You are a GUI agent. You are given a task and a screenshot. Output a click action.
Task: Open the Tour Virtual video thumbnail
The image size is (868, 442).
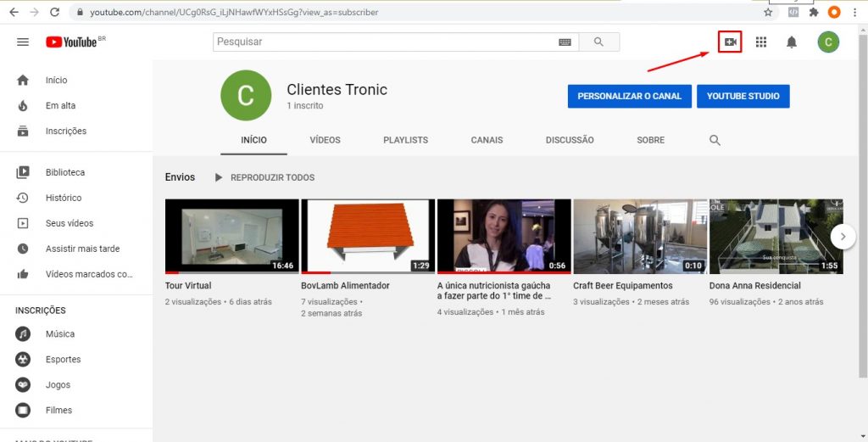point(231,236)
